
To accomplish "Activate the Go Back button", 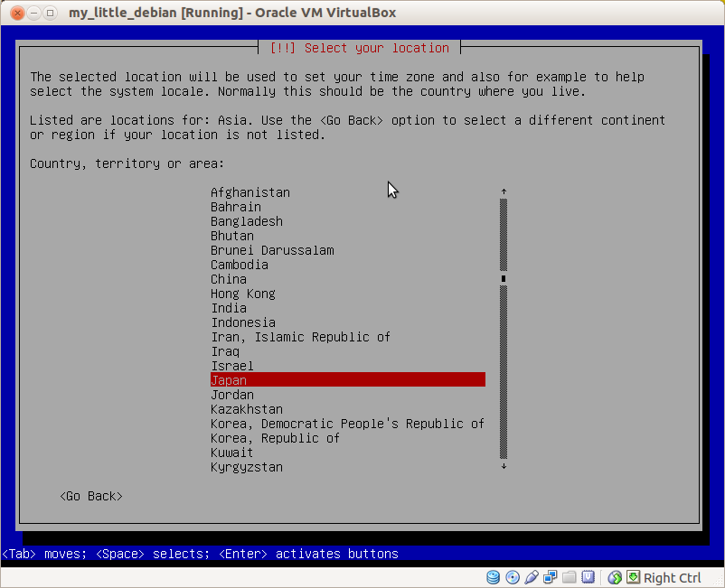I will click(91, 496).
